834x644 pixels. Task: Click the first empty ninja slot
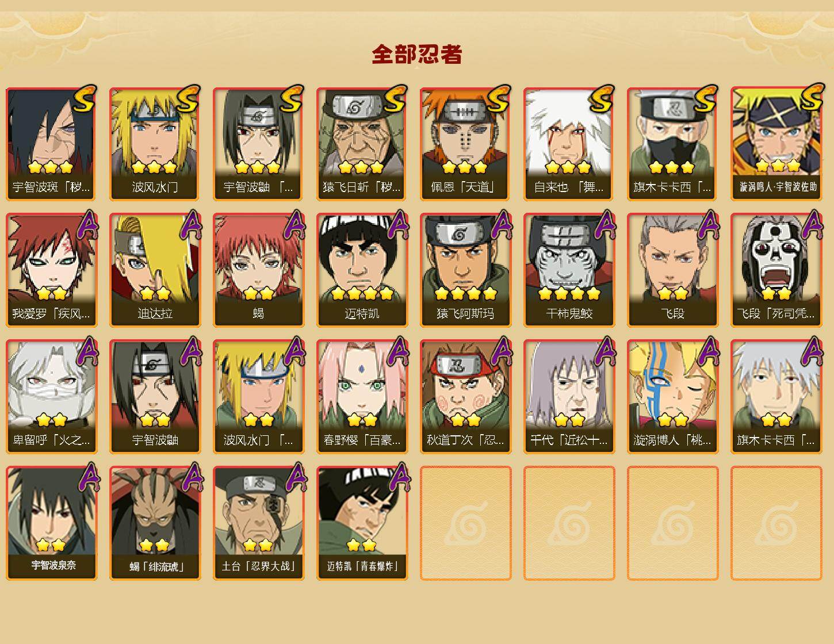point(465,523)
